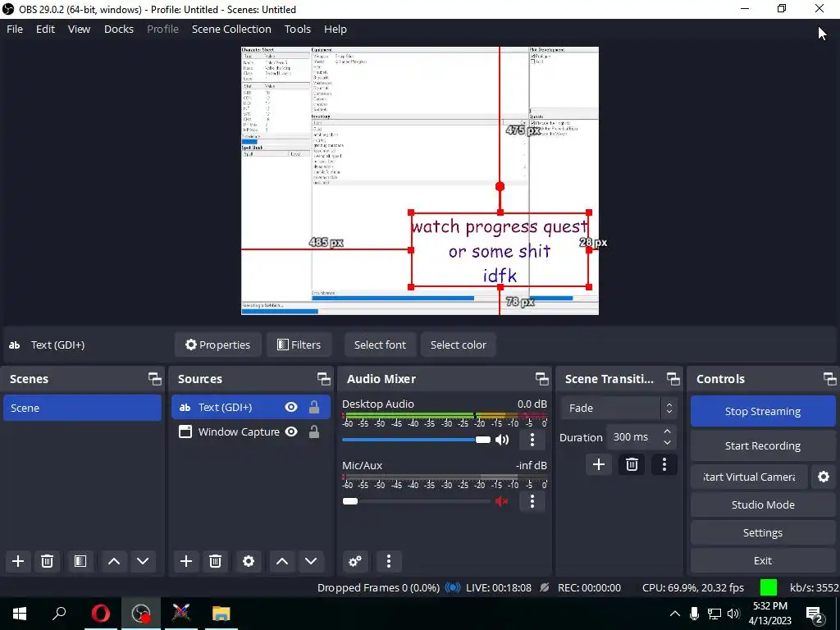This screenshot has width=840, height=630.
Task: Open Windows Start menu
Action: pos(20,614)
